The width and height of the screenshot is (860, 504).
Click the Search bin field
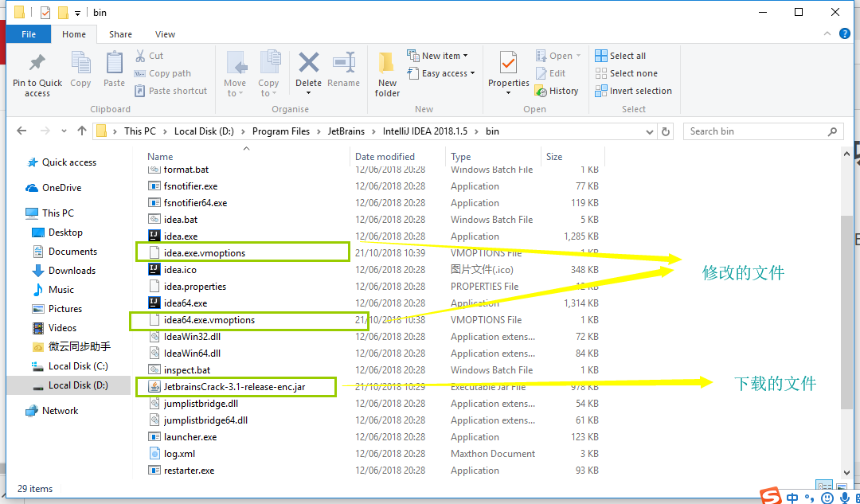[763, 131]
